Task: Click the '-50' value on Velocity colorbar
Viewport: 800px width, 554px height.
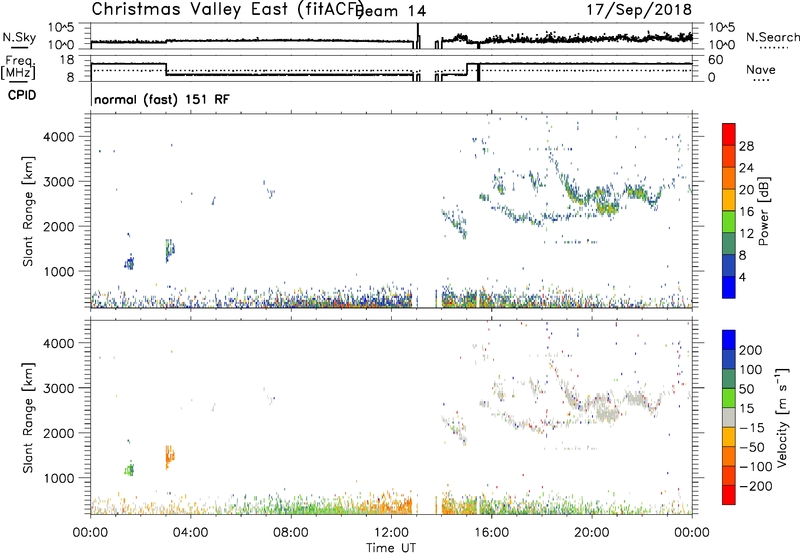Action: 752,447
